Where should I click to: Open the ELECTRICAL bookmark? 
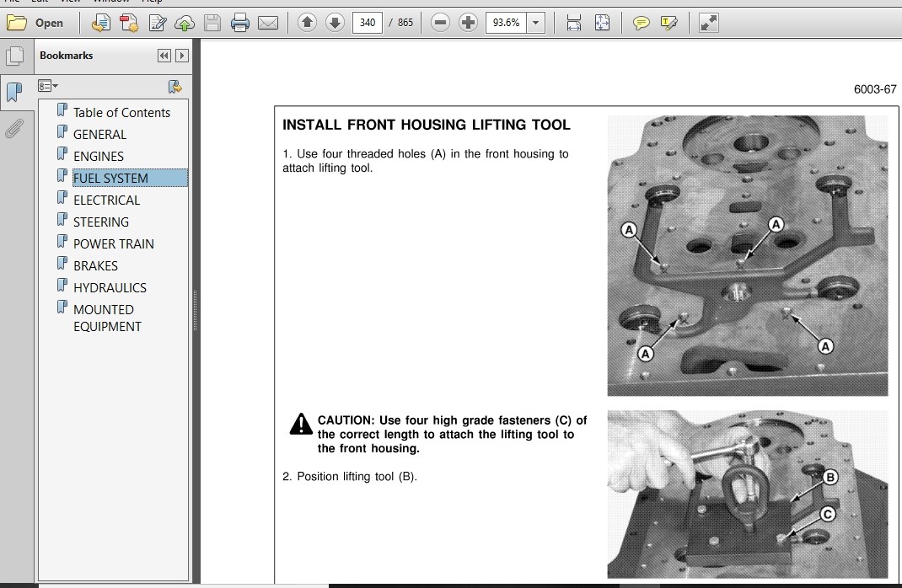point(106,200)
